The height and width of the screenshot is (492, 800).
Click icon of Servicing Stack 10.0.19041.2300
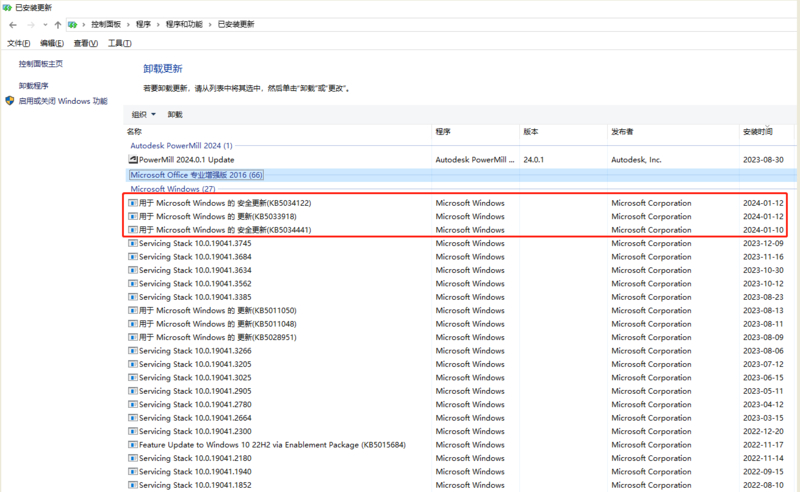tap(133, 431)
